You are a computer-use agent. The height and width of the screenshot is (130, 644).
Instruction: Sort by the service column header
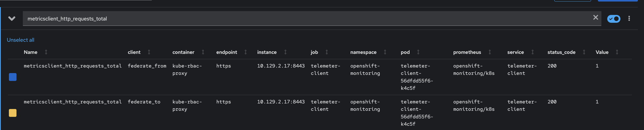click(x=515, y=52)
